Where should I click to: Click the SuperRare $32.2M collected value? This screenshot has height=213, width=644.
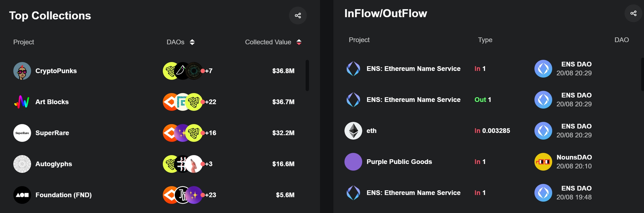(283, 133)
